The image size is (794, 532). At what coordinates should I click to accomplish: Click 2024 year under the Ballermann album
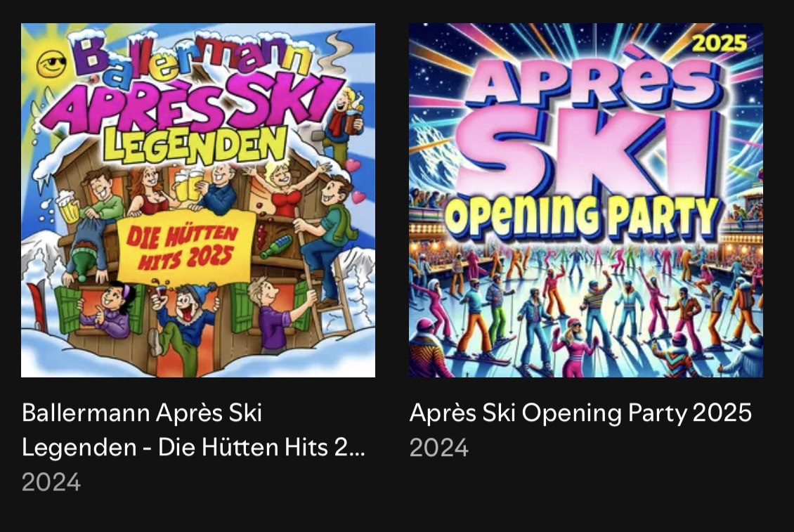pos(51,482)
